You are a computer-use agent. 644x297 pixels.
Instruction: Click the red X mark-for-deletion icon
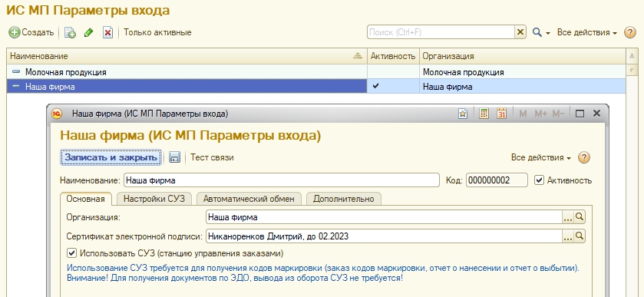[107, 32]
